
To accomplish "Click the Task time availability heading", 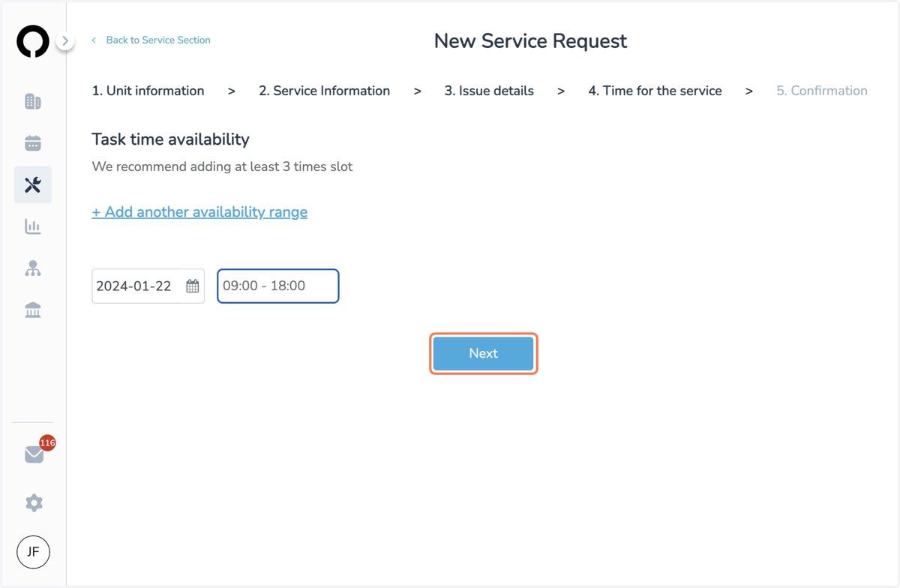I will 170,139.
